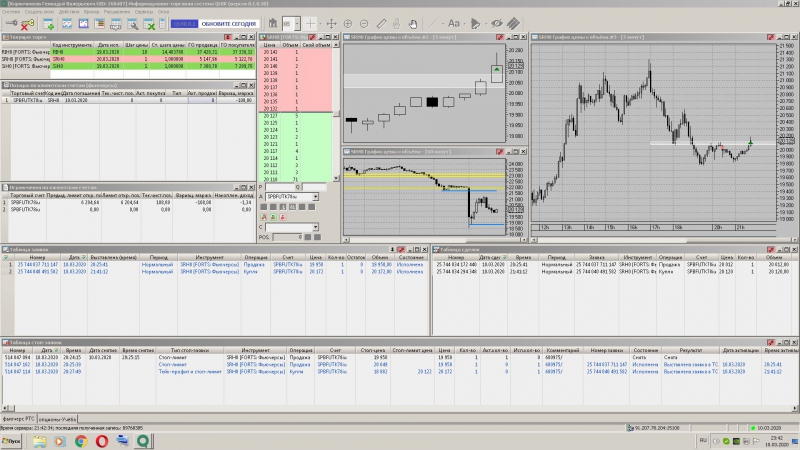Toggle the crosshair cursor tool

(311, 23)
